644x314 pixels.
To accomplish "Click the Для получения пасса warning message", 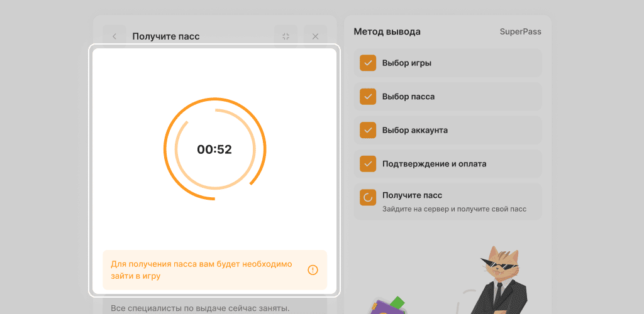I will [201, 270].
